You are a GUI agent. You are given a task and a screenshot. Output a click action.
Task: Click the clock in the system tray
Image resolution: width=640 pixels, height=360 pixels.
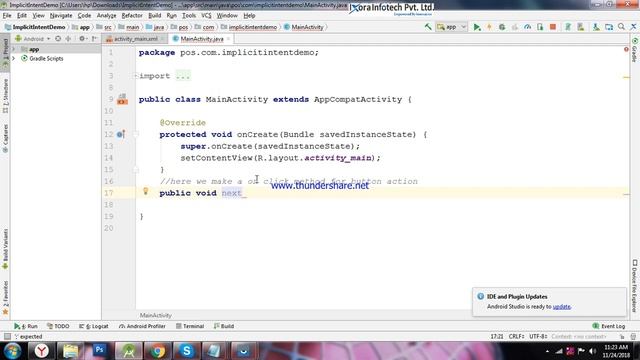616,351
